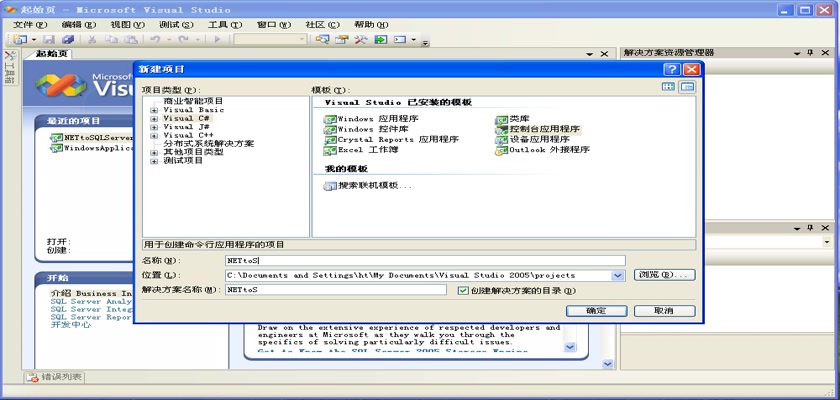Open the Solution Explorer window position dropdown

pyautogui.click(x=797, y=53)
